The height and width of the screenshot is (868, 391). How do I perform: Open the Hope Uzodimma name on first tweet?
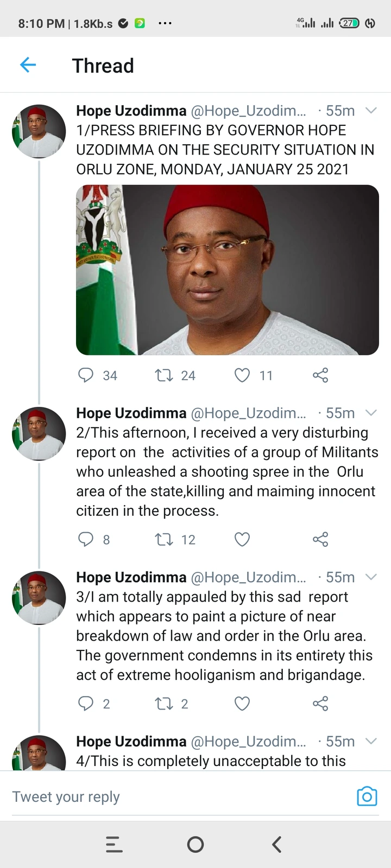point(131,111)
